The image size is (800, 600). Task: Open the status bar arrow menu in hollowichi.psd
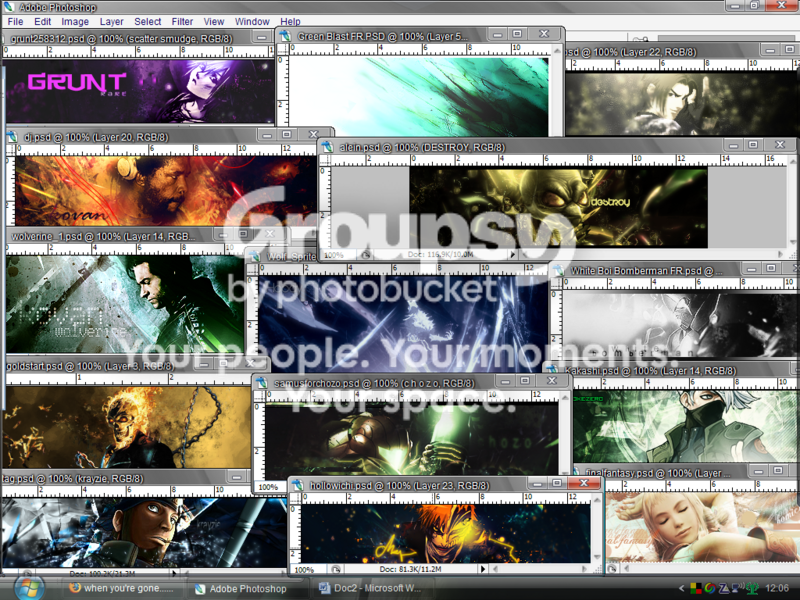click(x=483, y=569)
